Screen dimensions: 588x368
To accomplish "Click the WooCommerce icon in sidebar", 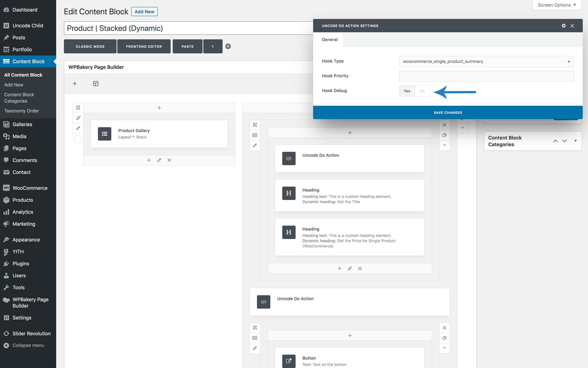I will point(6,188).
